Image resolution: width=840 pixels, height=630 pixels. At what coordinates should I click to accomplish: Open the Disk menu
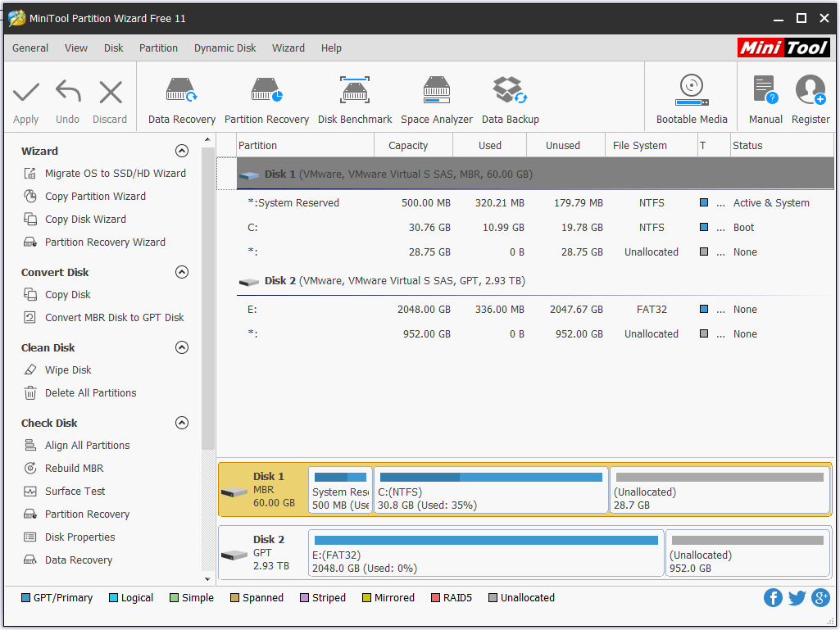[114, 48]
